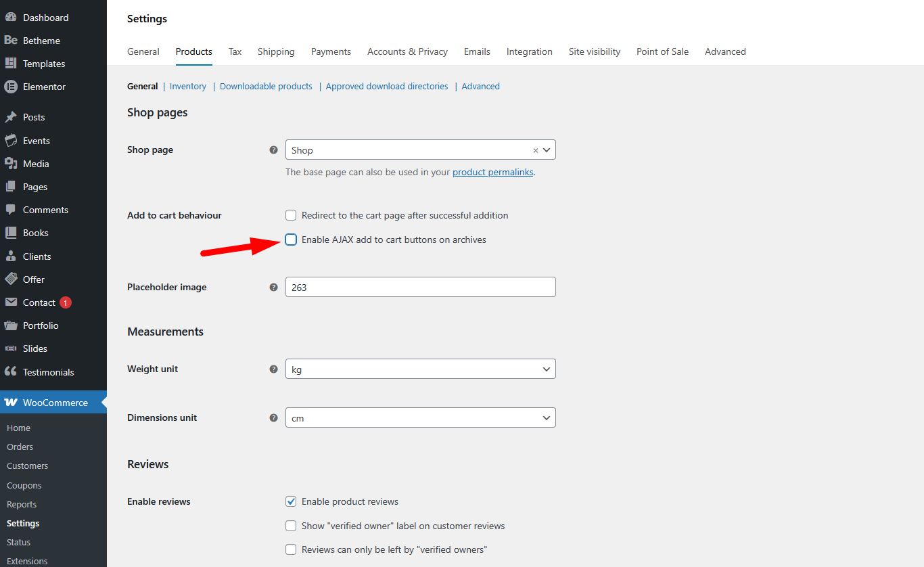The image size is (924, 567).
Task: Click help icon next to Weight unit
Action: pyautogui.click(x=274, y=369)
